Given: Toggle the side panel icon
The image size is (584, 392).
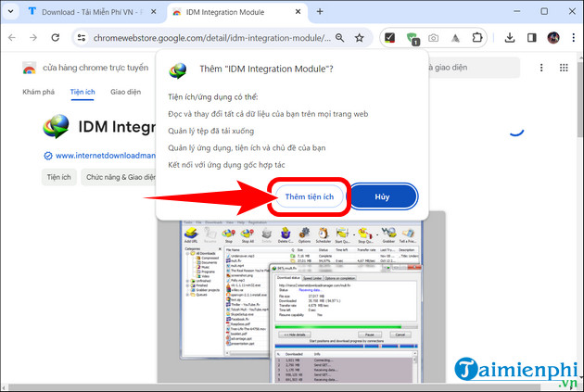Looking at the screenshot, I should [x=531, y=38].
